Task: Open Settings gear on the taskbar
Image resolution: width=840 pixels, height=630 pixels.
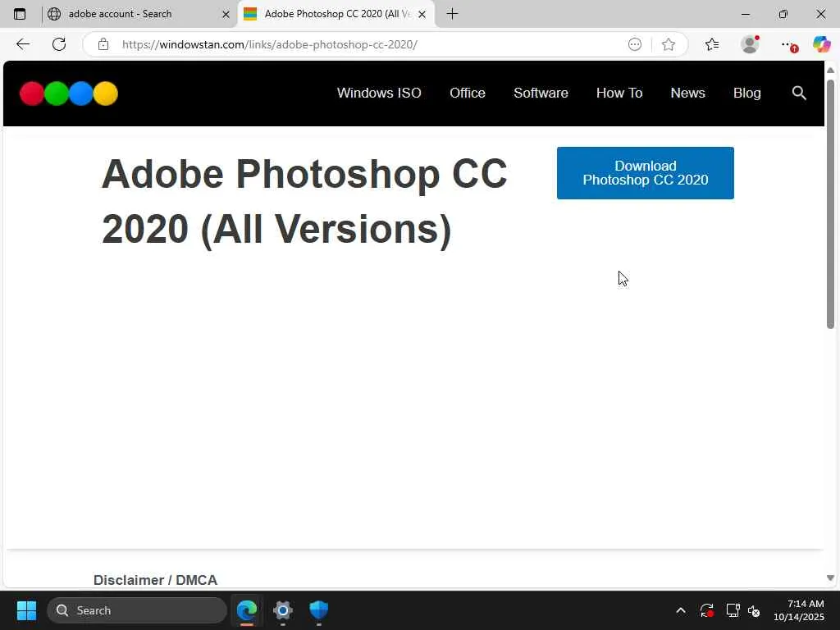Action: [x=283, y=610]
